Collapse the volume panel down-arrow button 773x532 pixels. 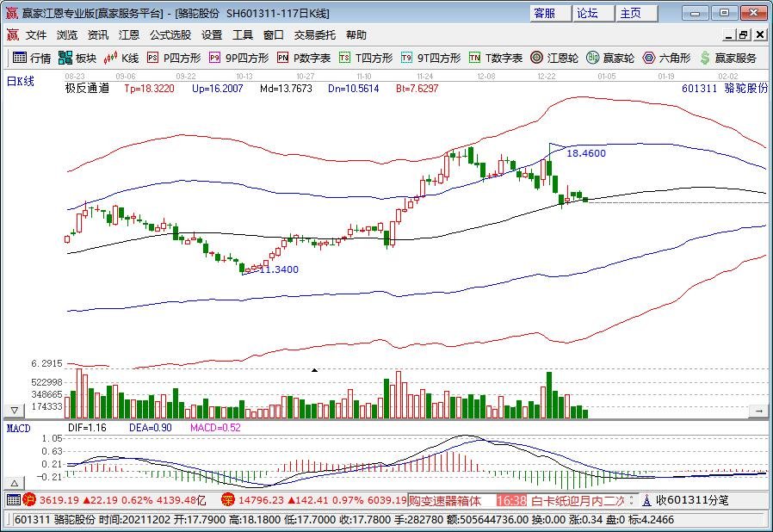pos(15,411)
